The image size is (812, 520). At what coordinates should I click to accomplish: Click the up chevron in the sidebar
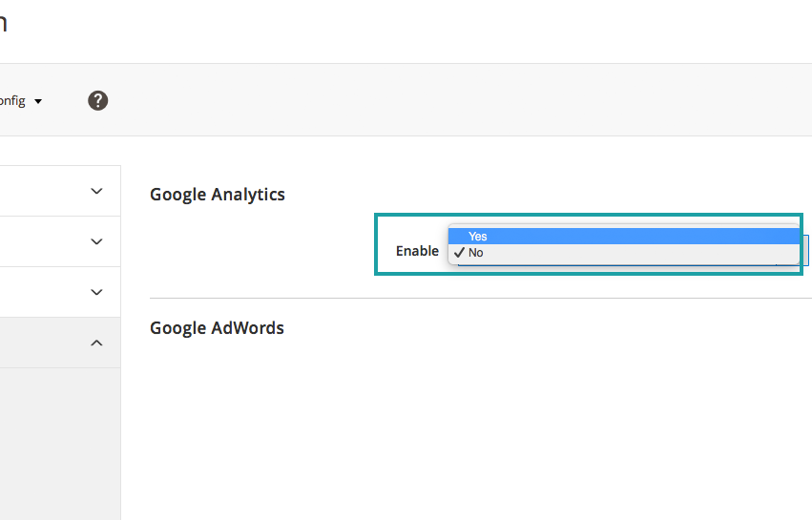[x=96, y=343]
